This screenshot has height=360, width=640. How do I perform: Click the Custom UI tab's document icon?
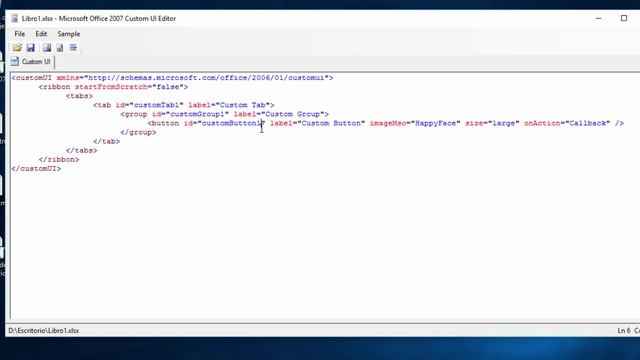(x=15, y=62)
